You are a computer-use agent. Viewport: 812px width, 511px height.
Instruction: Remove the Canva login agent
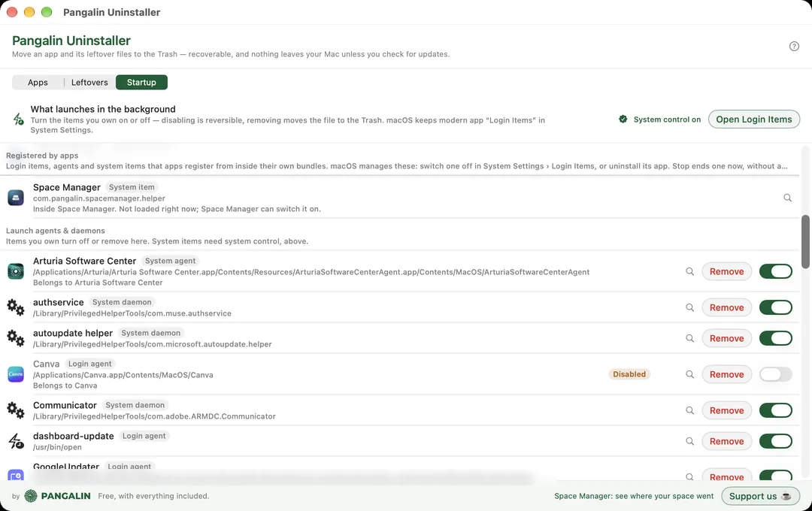[x=726, y=374]
